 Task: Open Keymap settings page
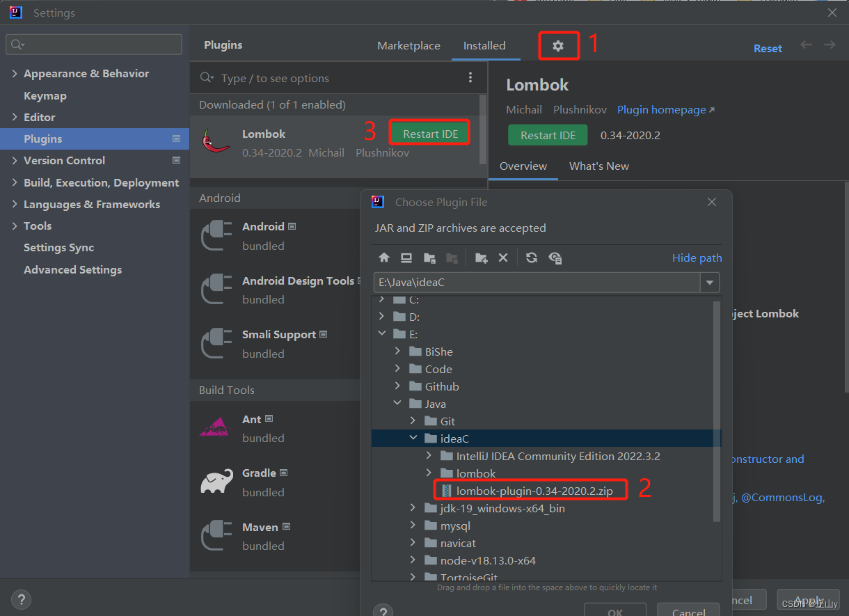45,95
